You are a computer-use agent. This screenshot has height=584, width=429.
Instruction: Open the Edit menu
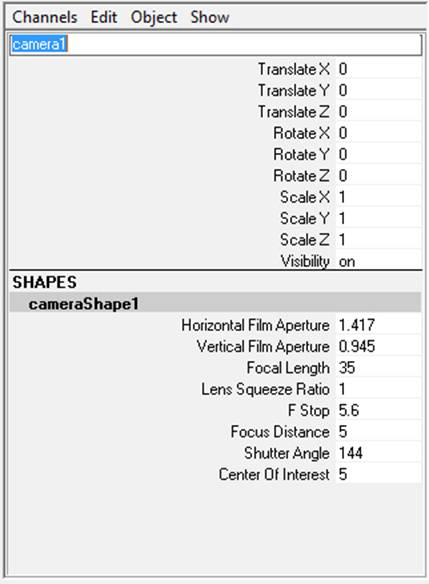104,17
